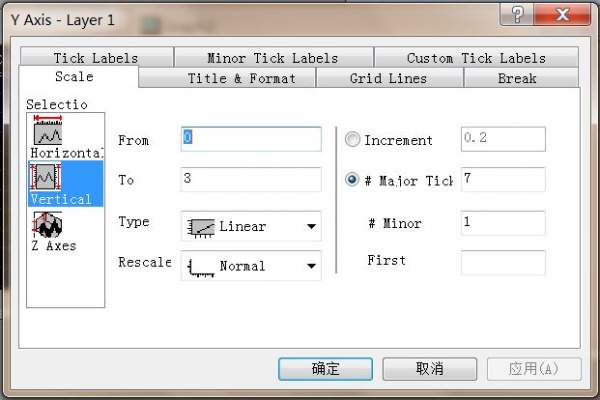Select the # Major Ticks radio button
Image resolution: width=600 pixels, height=400 pixels.
(352, 180)
